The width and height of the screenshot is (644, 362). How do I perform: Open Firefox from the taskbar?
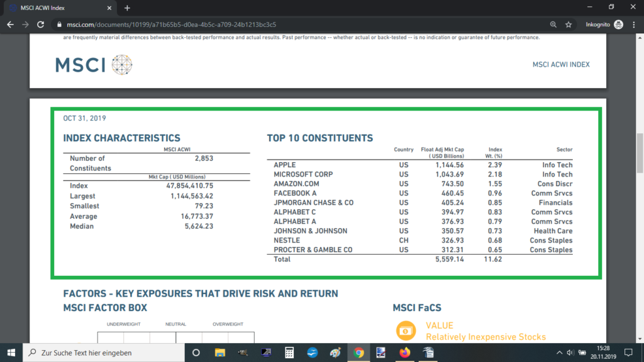pos(404,353)
